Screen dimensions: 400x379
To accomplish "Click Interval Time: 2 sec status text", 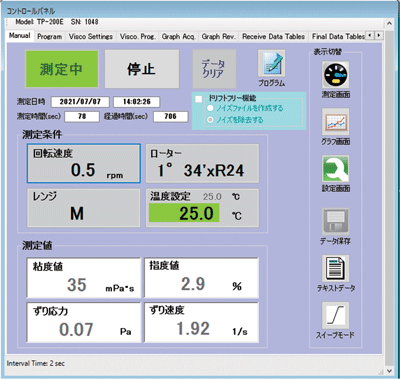I will click(x=36, y=363).
